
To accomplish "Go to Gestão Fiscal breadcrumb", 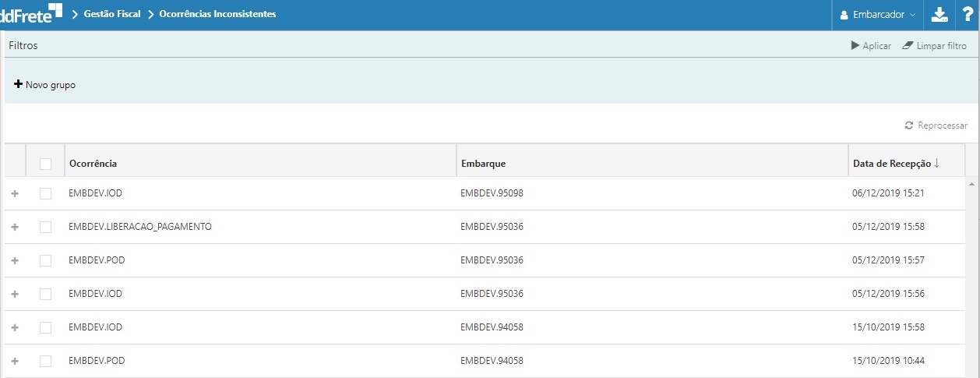I will pos(111,14).
